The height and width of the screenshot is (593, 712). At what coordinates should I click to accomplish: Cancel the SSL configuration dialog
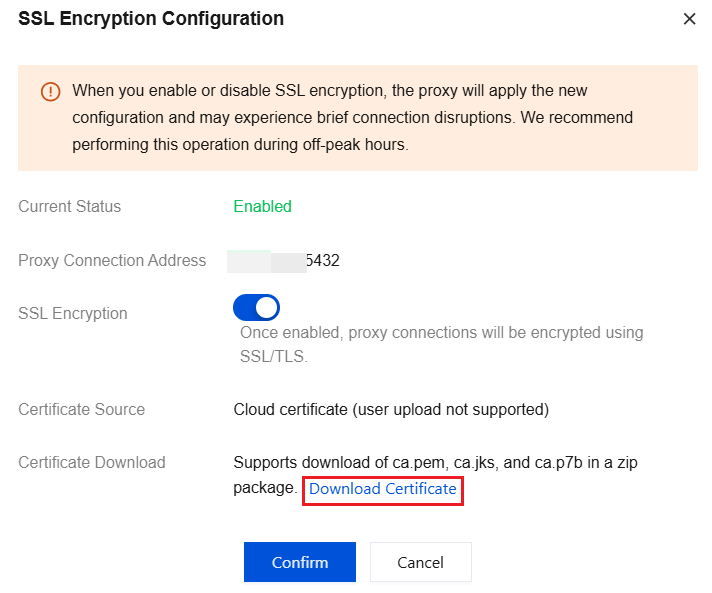point(420,562)
